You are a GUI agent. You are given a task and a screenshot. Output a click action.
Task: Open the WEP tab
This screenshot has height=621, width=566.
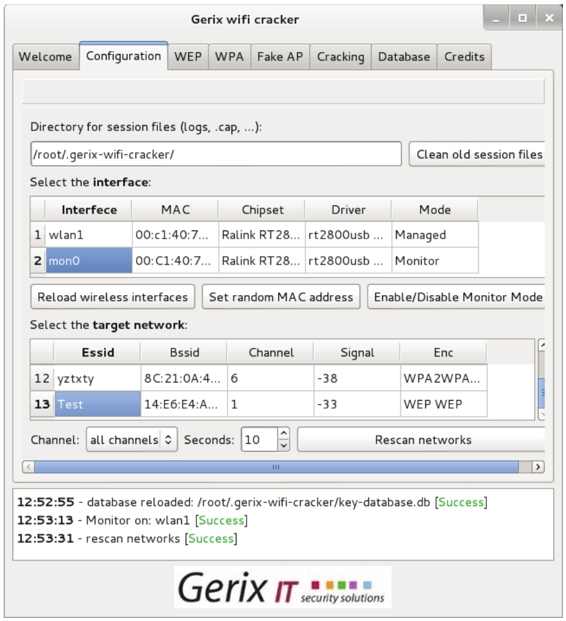tap(188, 57)
